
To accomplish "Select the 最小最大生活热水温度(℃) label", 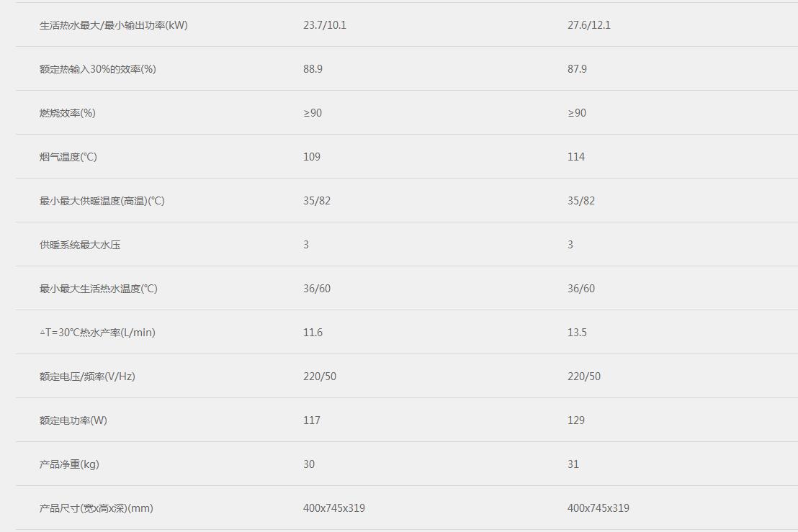I will (99, 289).
